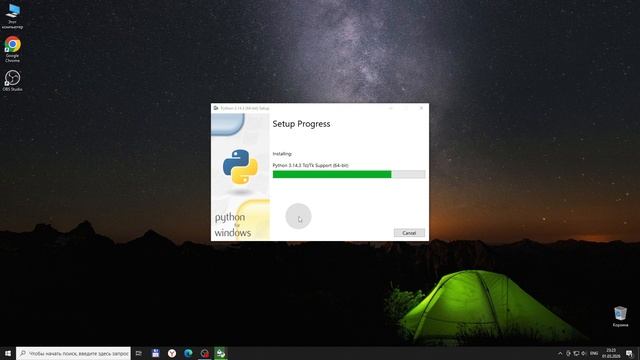Open the network tray icon

pyautogui.click(x=576, y=353)
